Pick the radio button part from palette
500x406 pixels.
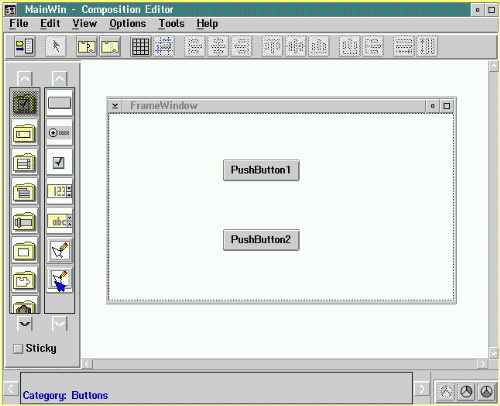(59, 133)
